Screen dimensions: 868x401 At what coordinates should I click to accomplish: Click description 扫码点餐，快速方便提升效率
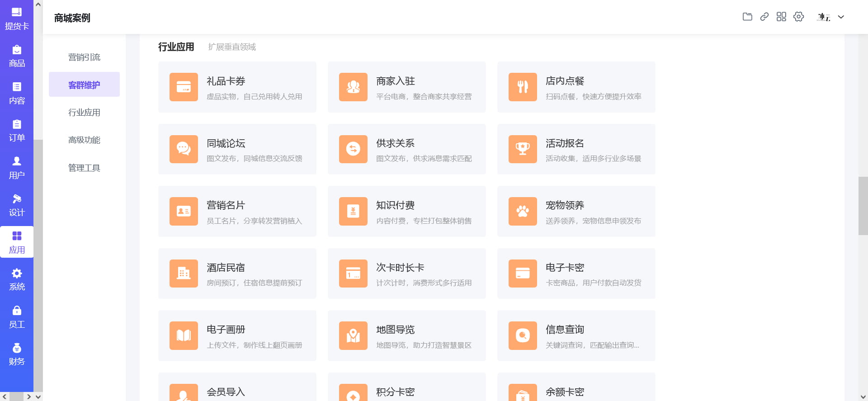[594, 96]
